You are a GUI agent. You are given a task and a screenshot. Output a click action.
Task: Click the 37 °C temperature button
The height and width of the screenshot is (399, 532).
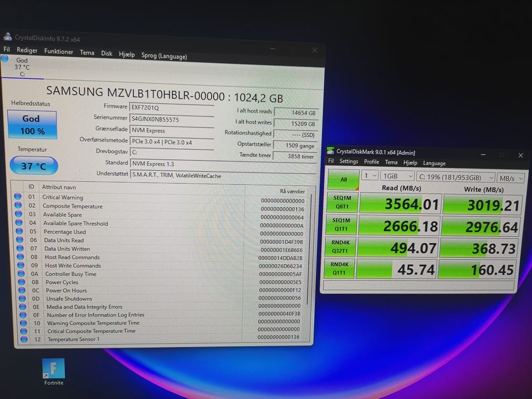[x=34, y=166]
